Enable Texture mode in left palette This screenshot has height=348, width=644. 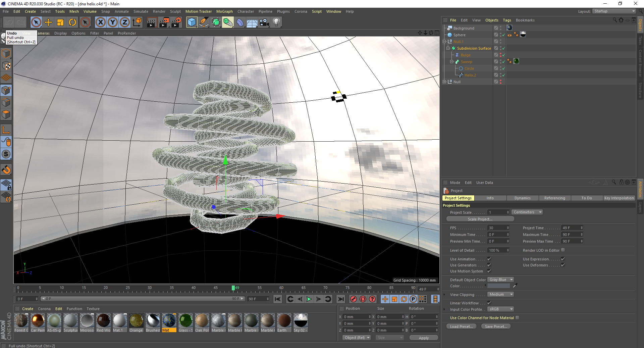pos(6,66)
